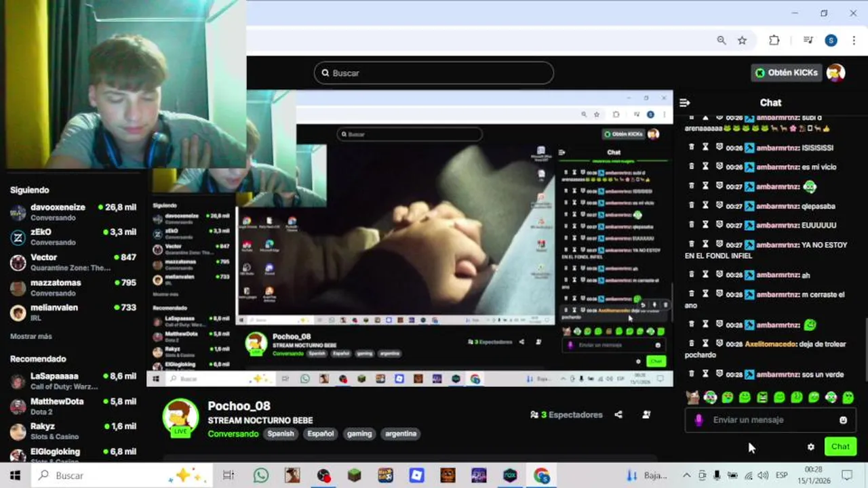Click the purple microphone icon in chat input
The width and height of the screenshot is (868, 488).
[699, 420]
